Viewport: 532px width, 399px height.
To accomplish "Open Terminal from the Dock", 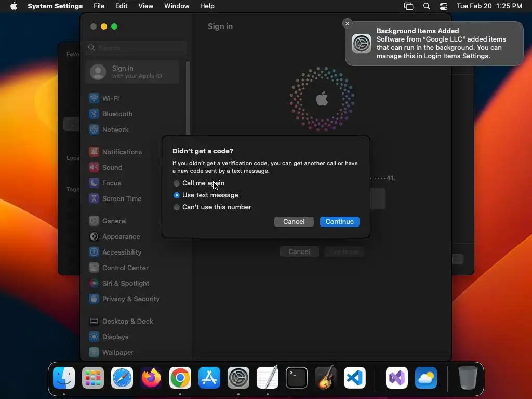I will coord(297,378).
